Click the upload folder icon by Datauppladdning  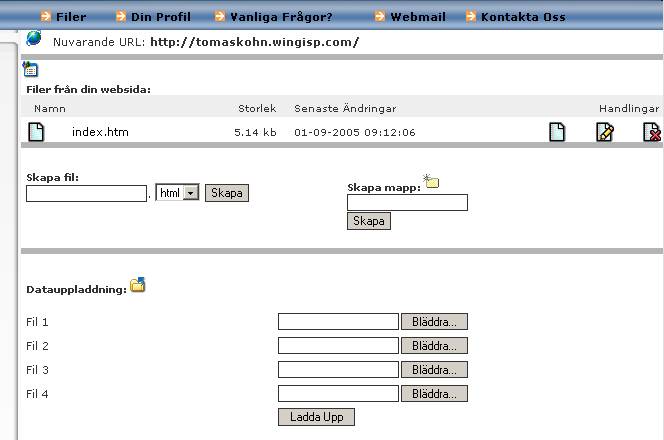(138, 285)
